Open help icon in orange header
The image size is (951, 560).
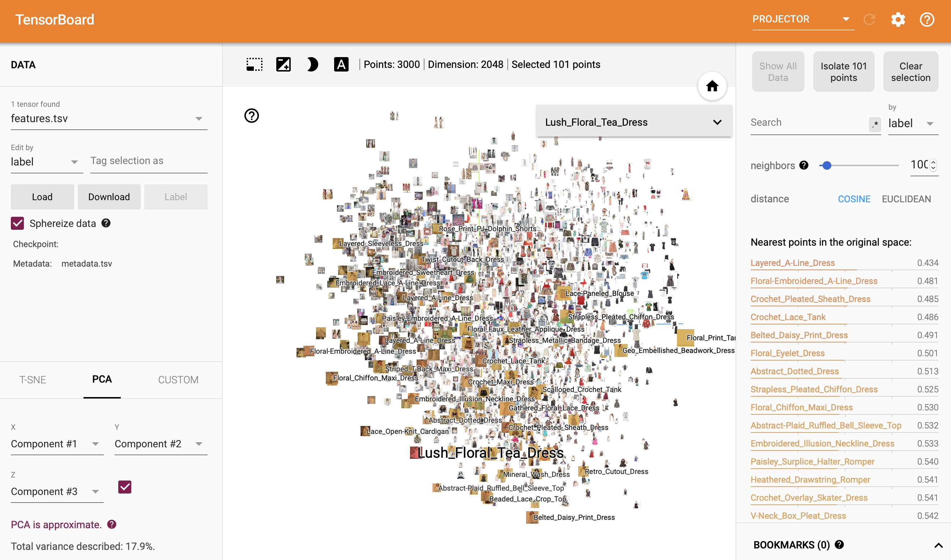click(x=926, y=20)
